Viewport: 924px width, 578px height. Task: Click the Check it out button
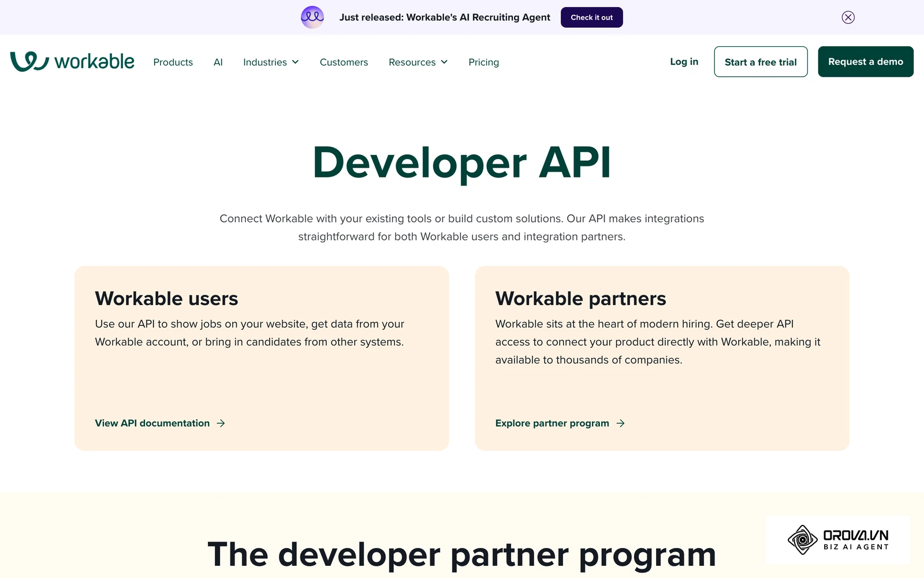(592, 17)
